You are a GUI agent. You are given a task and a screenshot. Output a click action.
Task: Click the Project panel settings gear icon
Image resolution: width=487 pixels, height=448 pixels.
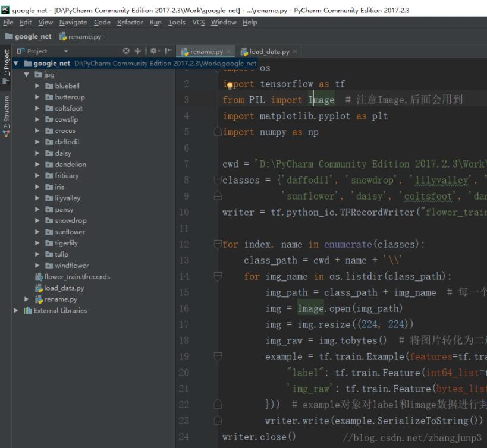click(x=153, y=51)
